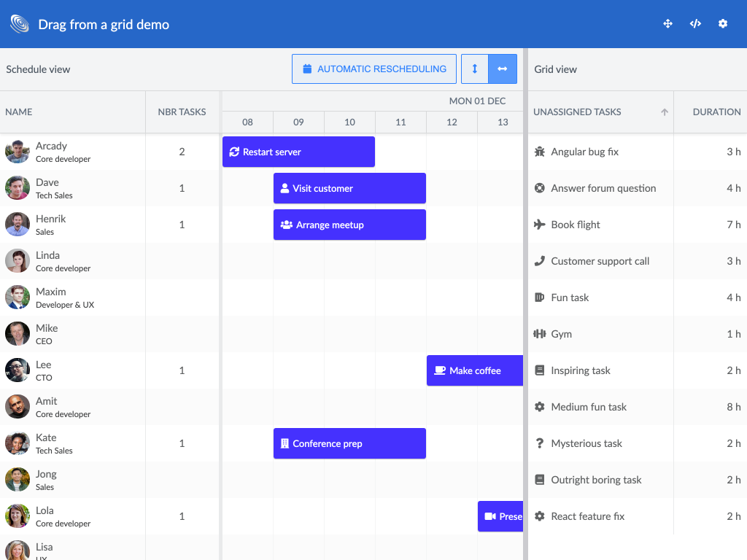747x560 pixels.
Task: Click the fullscreen arrows icon in header
Action: [667, 24]
